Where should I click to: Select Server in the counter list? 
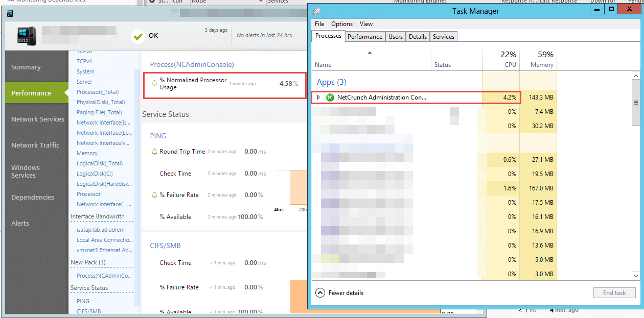coord(84,82)
